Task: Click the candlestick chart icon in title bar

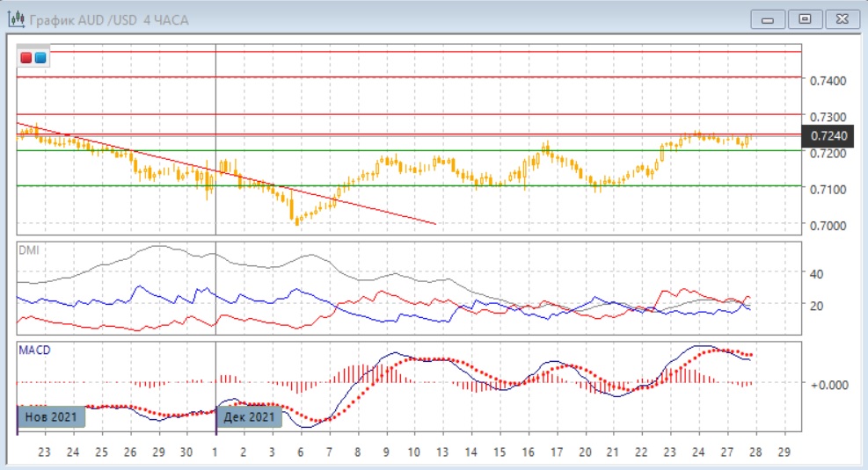Action: 15,19
